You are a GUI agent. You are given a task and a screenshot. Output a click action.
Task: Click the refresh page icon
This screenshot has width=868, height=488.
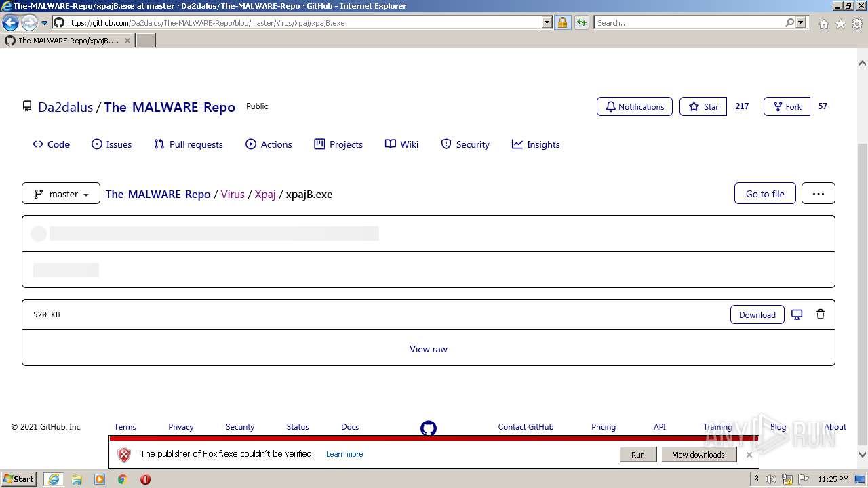tap(581, 23)
